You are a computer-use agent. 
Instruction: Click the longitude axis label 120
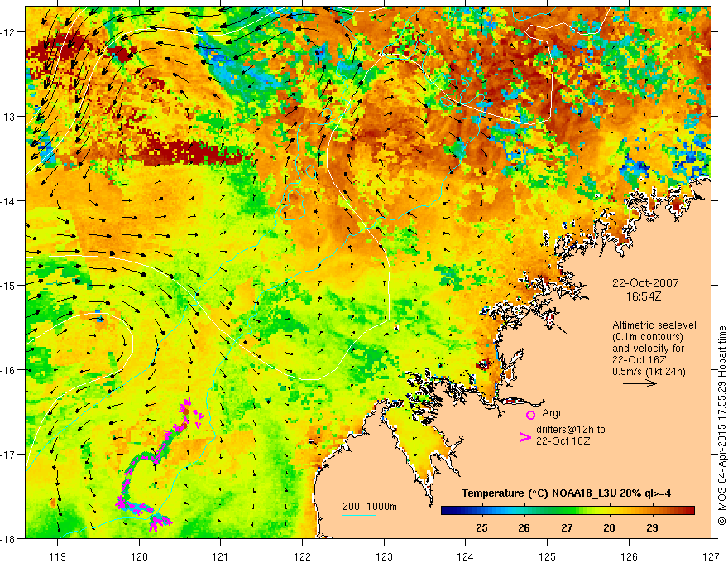(x=139, y=556)
